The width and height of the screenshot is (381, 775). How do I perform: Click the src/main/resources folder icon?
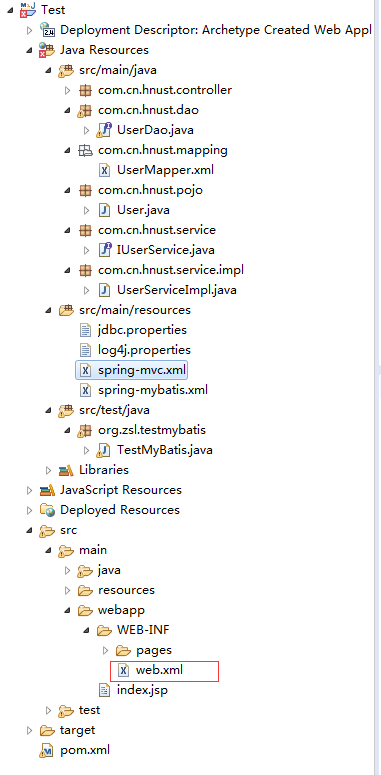66,310
